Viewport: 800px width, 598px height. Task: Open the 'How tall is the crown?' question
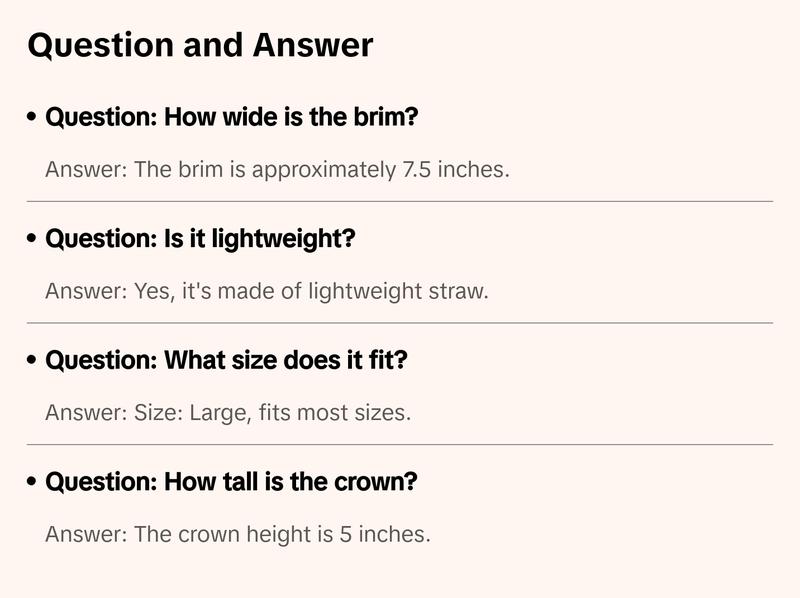click(232, 482)
